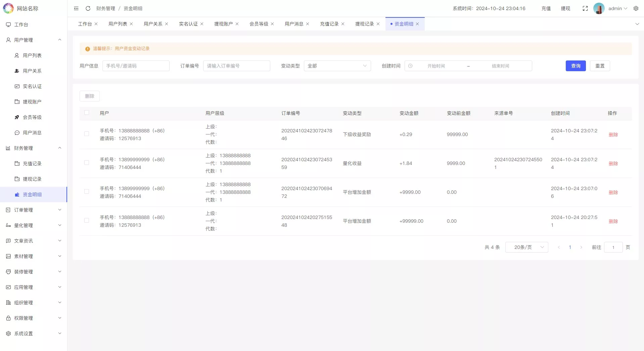Image resolution: width=644 pixels, height=351 pixels.
Task: Check the select-all checkbox in the table header
Action: pos(86,113)
